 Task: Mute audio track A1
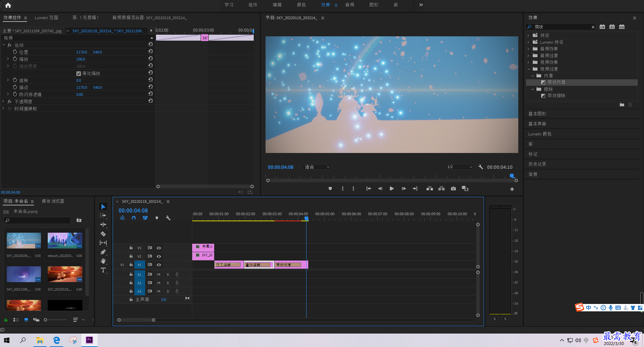pos(159,274)
